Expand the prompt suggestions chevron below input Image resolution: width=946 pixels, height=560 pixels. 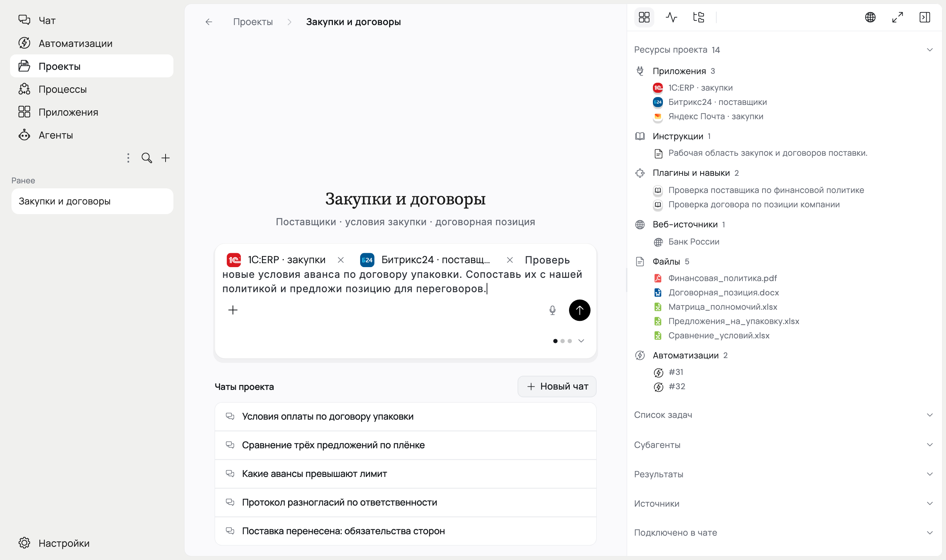click(x=581, y=341)
